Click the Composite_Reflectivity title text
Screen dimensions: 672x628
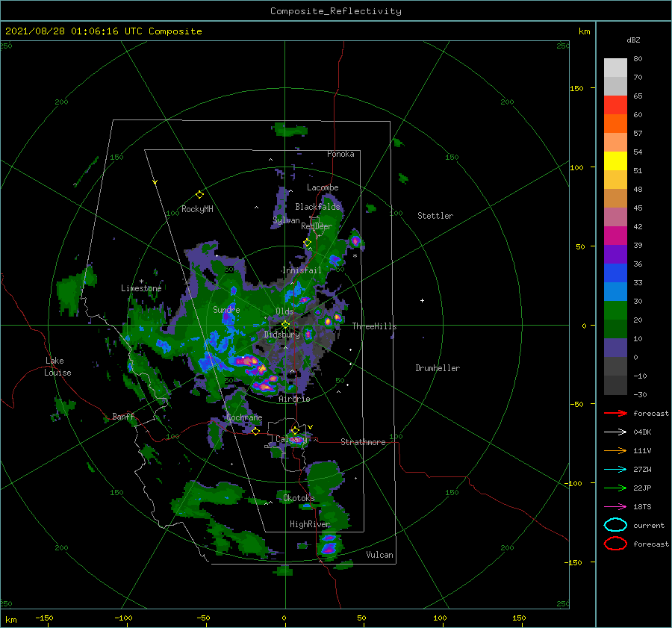pos(336,11)
